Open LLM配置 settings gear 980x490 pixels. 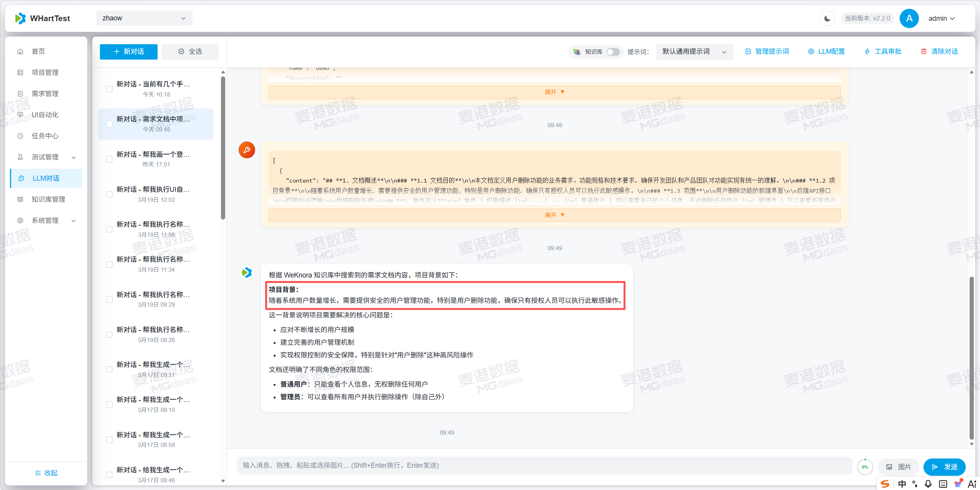click(x=811, y=51)
